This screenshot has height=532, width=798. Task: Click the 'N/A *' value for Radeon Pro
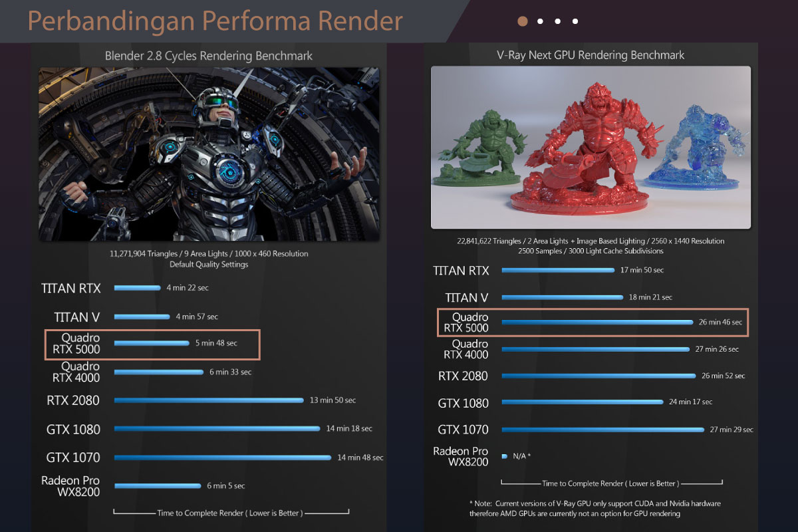pyautogui.click(x=521, y=456)
